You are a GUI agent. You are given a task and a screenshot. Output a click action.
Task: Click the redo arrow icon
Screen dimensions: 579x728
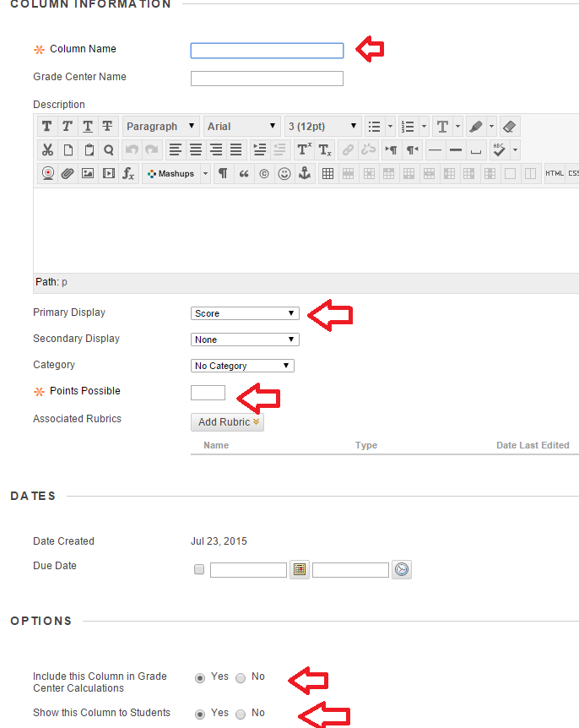click(152, 150)
